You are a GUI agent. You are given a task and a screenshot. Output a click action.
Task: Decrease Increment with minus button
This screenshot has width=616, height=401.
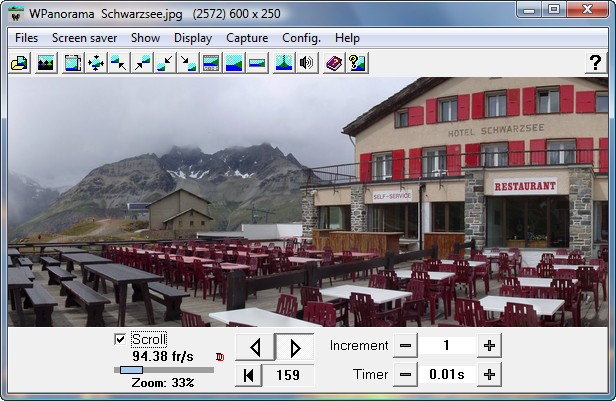pos(405,346)
